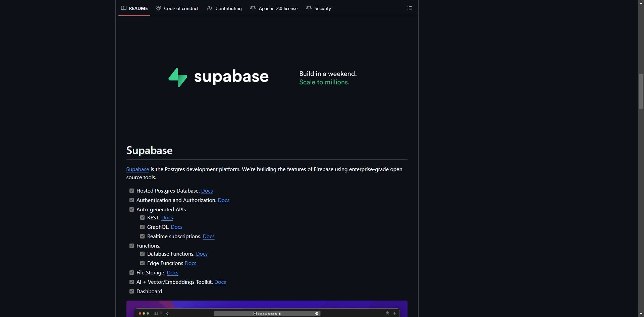Click the scrollbar up arrow
Screen dimensions: 644x317
[x=641, y=2]
